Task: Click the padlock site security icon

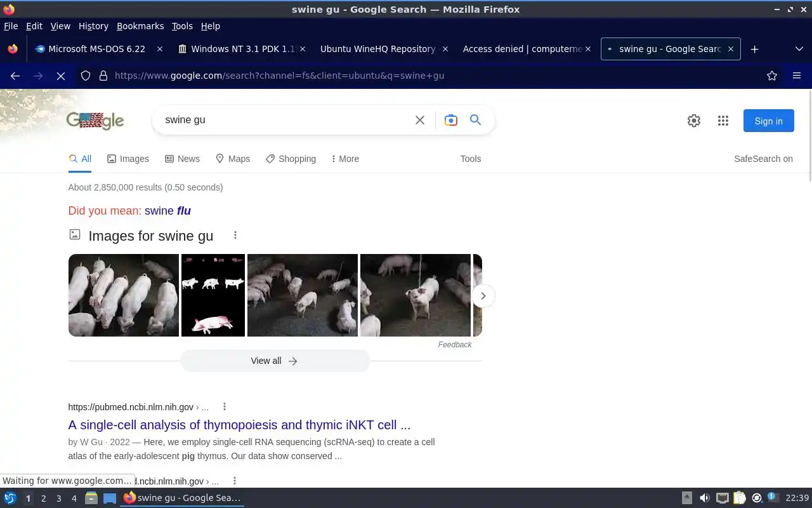Action: pyautogui.click(x=103, y=76)
